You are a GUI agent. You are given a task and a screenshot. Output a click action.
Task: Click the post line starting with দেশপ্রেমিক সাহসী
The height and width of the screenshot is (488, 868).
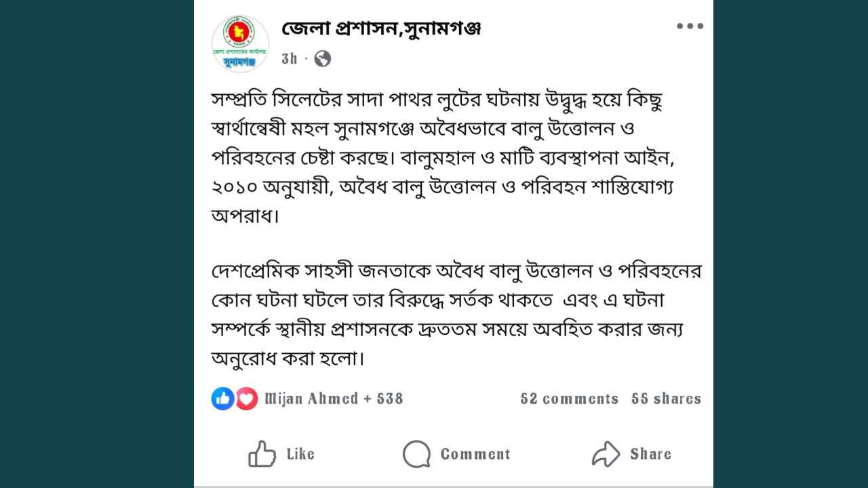tap(456, 271)
